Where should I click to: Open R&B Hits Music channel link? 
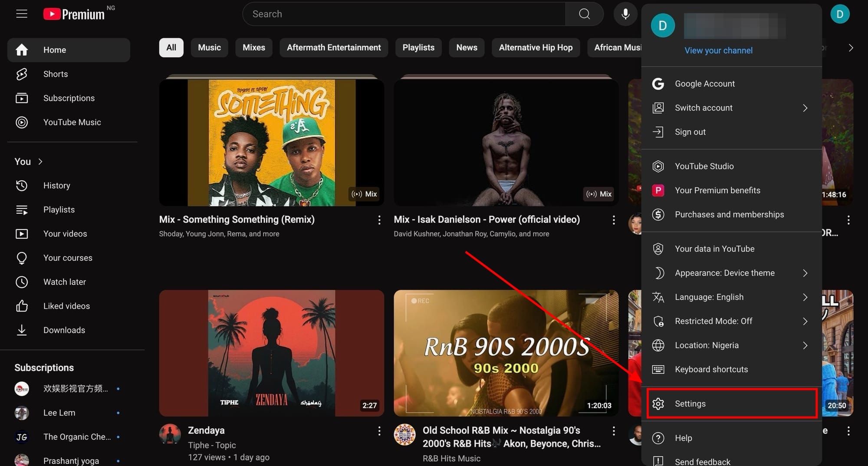click(451, 459)
